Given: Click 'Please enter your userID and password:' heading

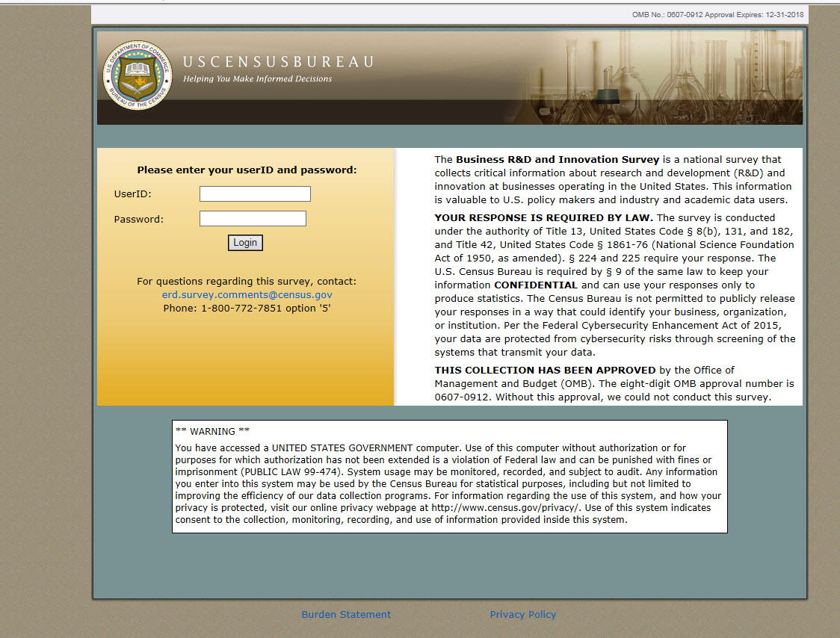Looking at the screenshot, I should (247, 170).
